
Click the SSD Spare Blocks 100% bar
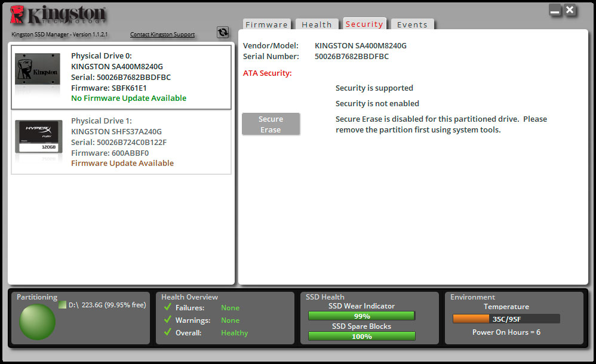[x=361, y=337]
